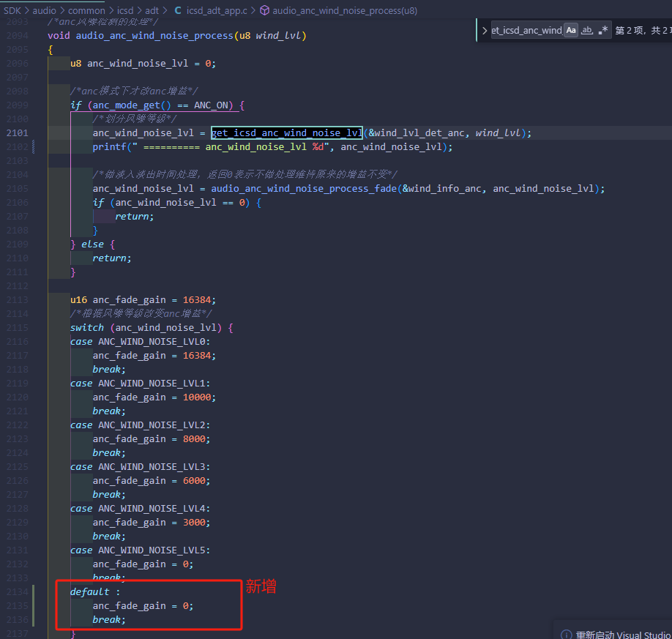The image size is (672, 639).
Task: Click the info icon in restart notification
Action: (566, 635)
